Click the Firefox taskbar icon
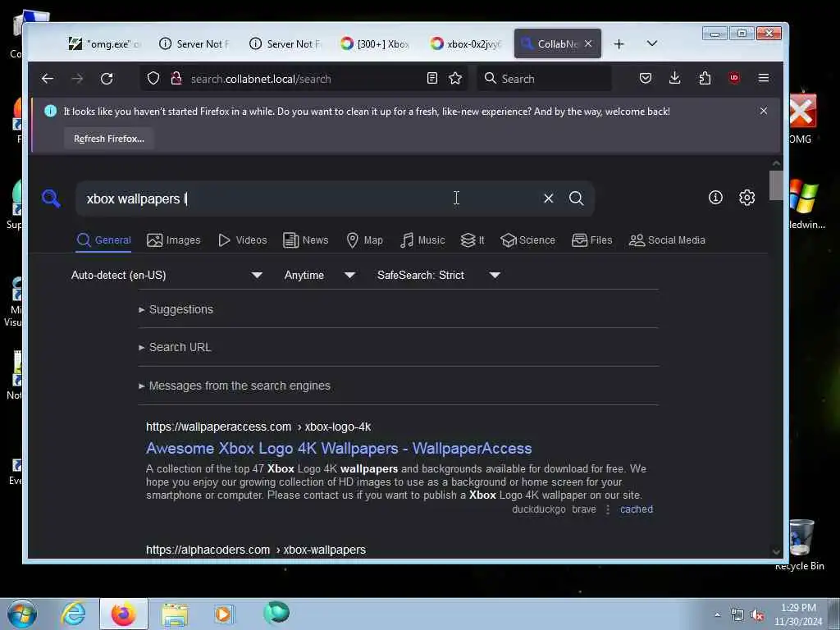 coord(124,614)
